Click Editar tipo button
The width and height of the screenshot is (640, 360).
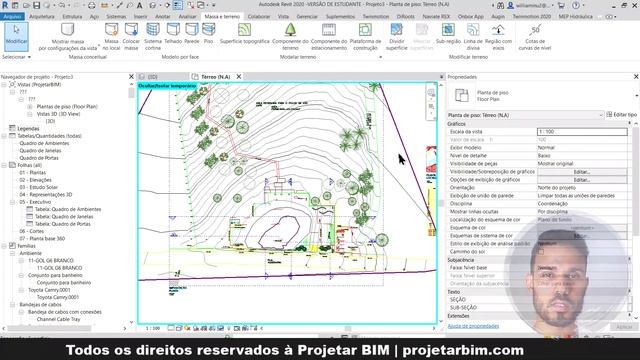(621, 115)
